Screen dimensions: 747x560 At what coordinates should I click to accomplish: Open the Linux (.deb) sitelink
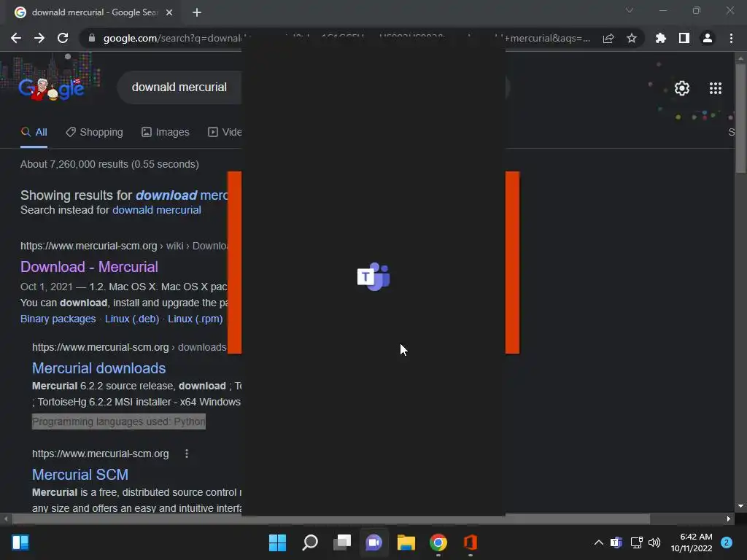coord(132,319)
